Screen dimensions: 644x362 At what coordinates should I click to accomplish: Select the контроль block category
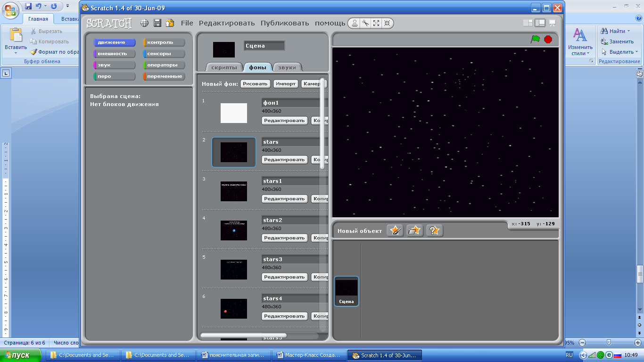[164, 42]
